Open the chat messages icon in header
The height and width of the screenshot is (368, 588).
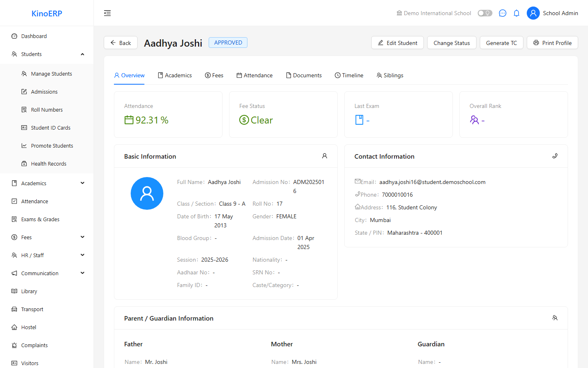click(503, 13)
